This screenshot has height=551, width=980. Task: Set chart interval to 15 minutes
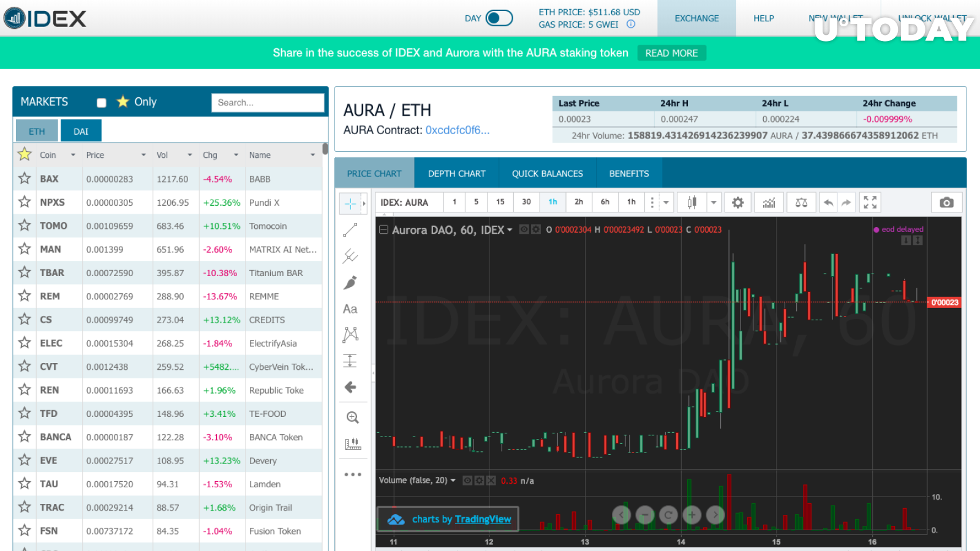(x=500, y=202)
